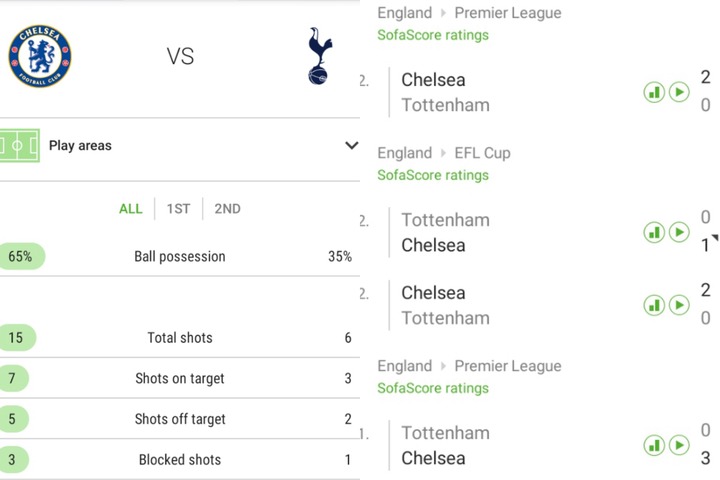Play highlights of first Premier League Chelsea-Tottenham match
The image size is (720, 480).
(x=679, y=92)
